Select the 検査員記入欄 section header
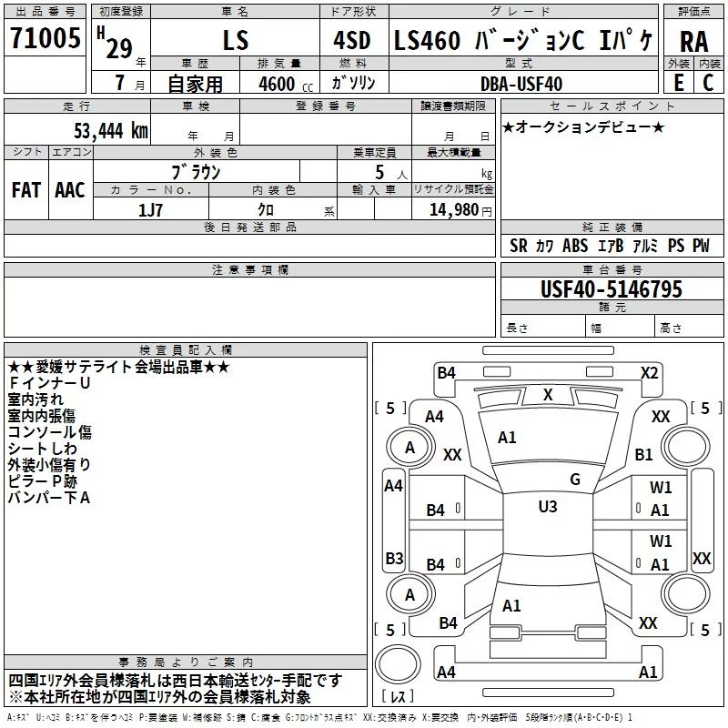Image resolution: width=728 pixels, height=728 pixels. point(186,350)
